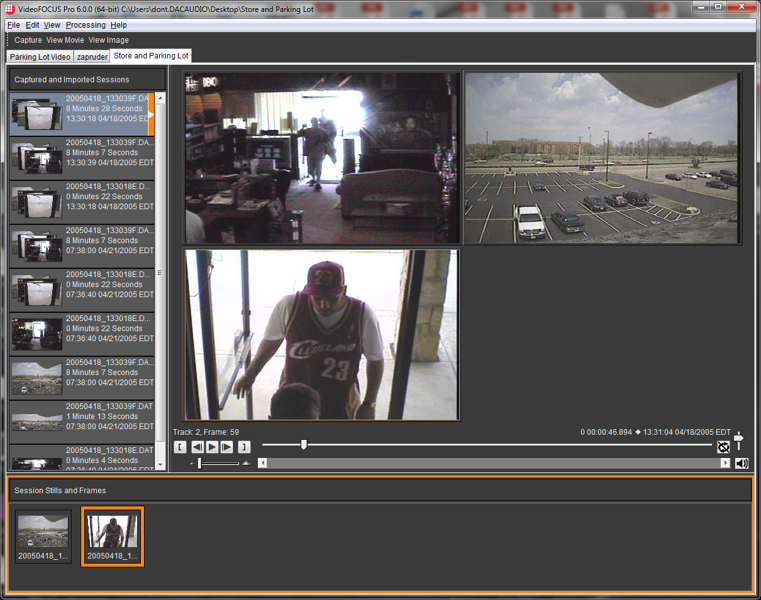The width and height of the screenshot is (761, 600).
Task: Click the parking lot video track
Action: (x=602, y=158)
